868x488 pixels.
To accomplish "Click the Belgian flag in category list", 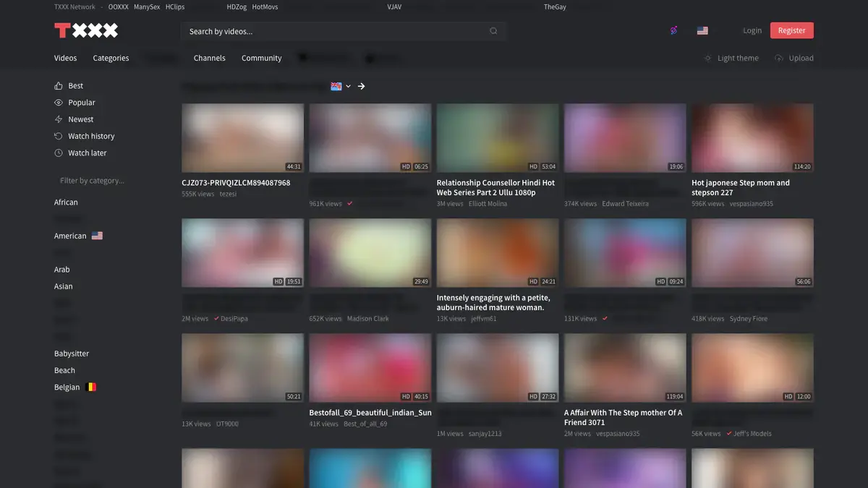I will click(91, 387).
